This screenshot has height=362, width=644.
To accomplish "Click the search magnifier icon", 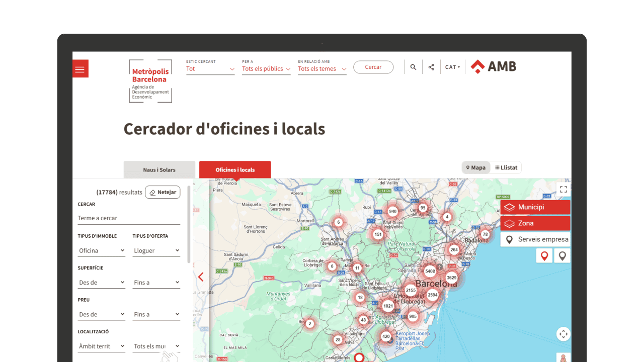I will tap(413, 67).
